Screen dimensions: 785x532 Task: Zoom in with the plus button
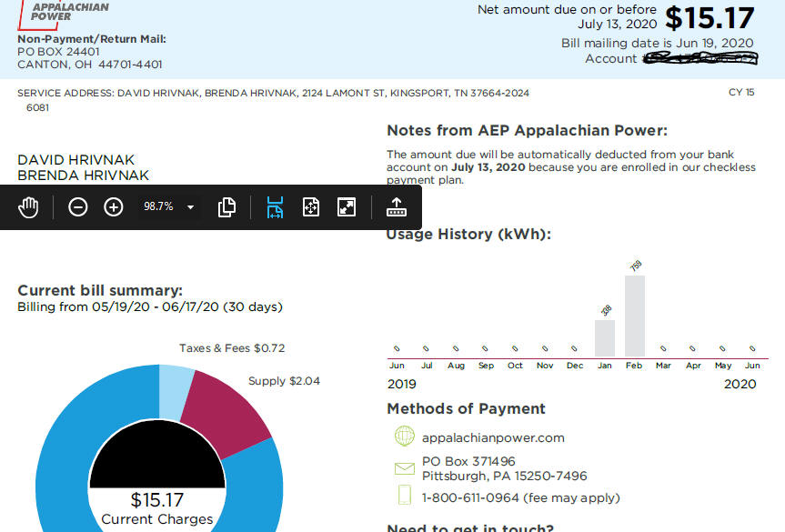114,207
